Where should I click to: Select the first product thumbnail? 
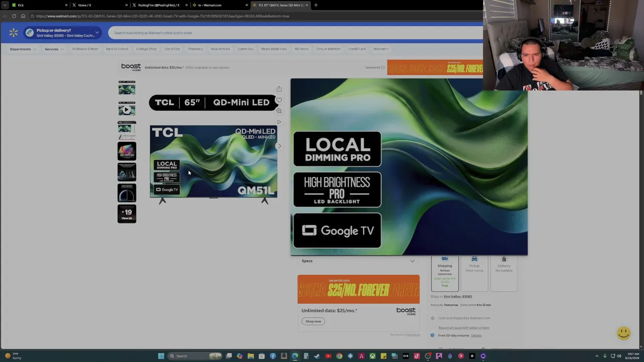click(x=127, y=88)
